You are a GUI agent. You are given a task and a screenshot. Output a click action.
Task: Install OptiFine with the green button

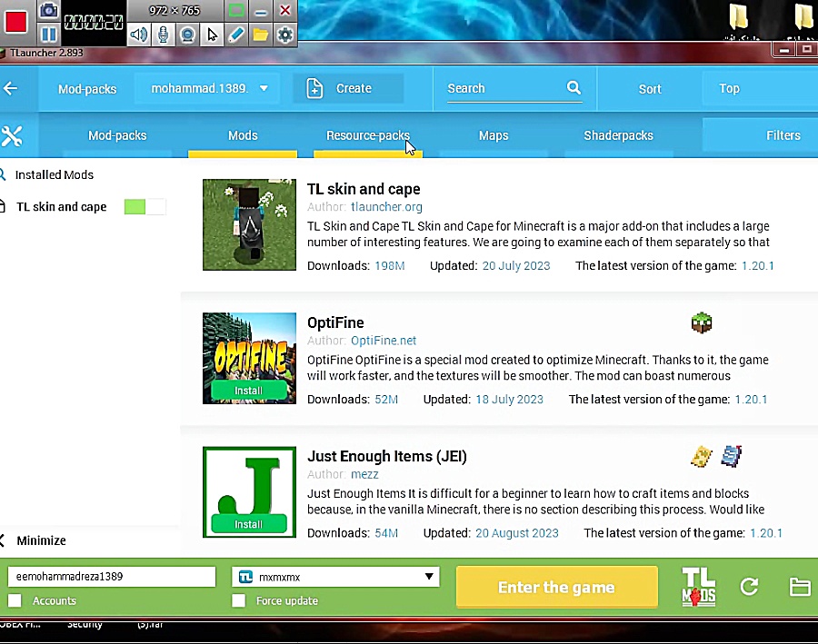tap(249, 391)
